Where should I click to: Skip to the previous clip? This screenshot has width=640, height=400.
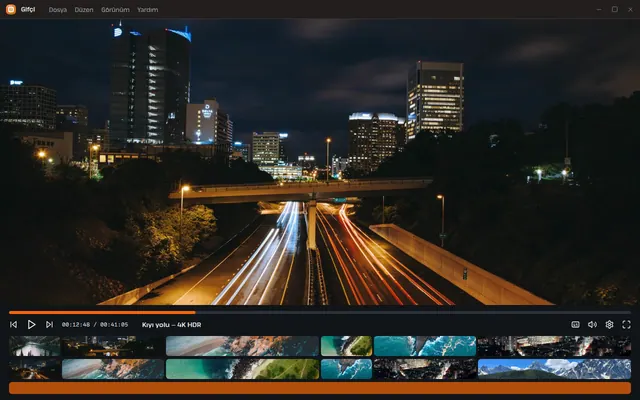[x=13, y=324]
